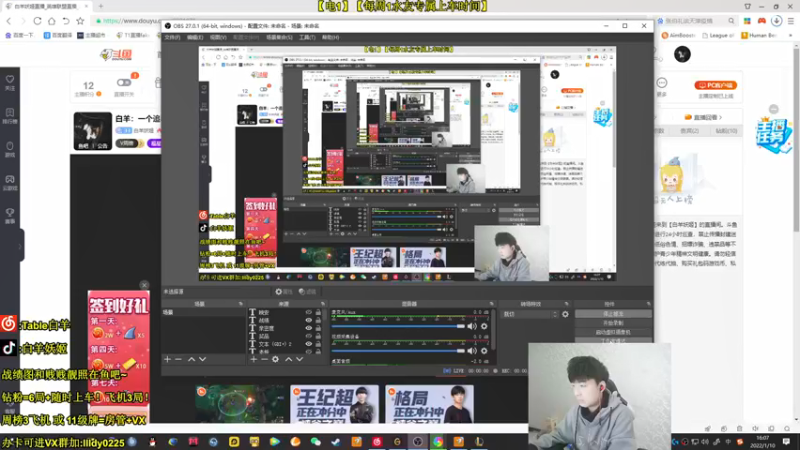Flip the Douyu broadcast switch toggle
The width and height of the screenshot is (800, 450).
[x=123, y=83]
